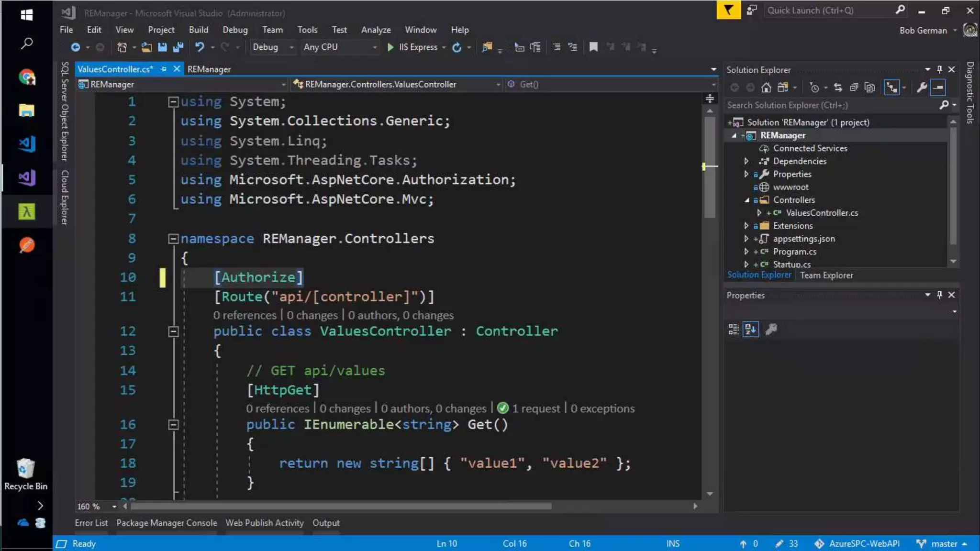Open the Package Manager Console panel

tap(167, 523)
